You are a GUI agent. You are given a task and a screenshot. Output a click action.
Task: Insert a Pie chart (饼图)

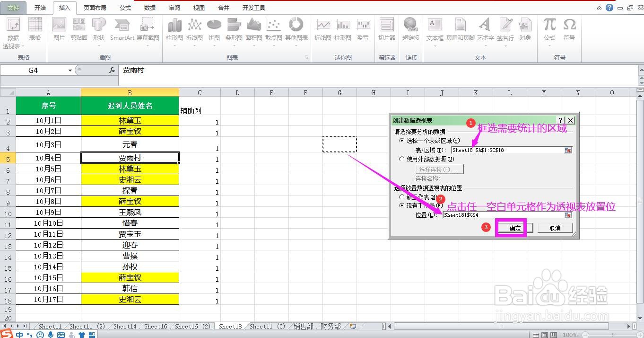pyautogui.click(x=214, y=32)
